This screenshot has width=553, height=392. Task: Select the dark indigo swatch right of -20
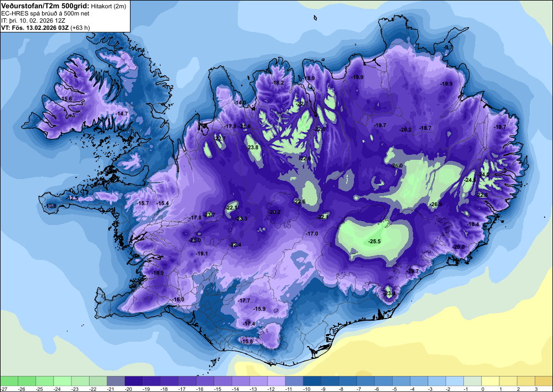point(134,381)
